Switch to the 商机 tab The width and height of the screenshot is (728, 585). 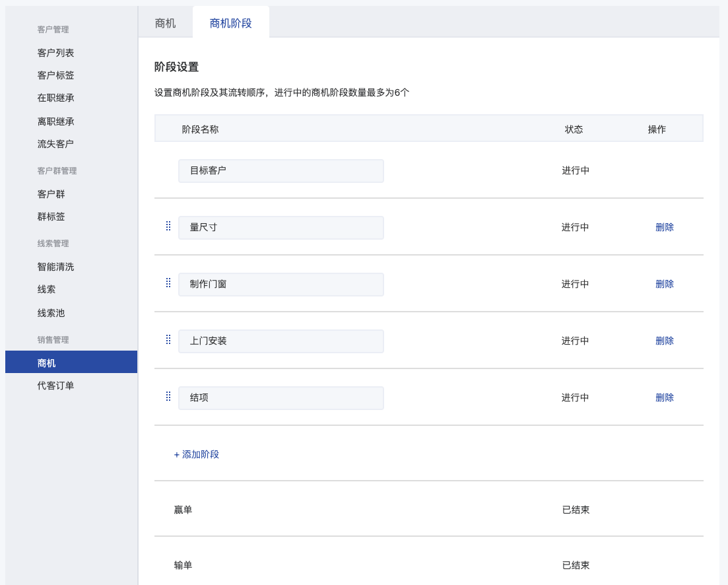coord(165,23)
